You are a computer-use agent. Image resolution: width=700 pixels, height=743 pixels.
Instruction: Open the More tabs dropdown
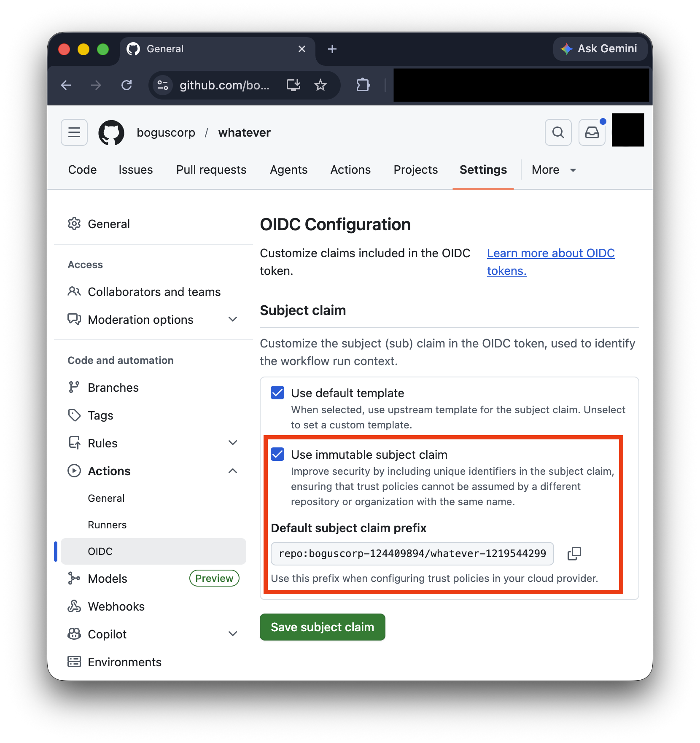pos(554,170)
